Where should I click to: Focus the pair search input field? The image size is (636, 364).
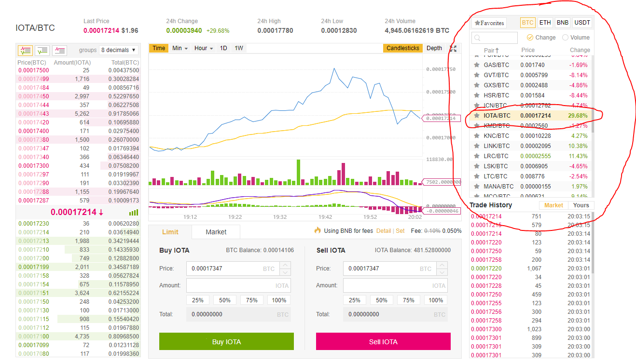[x=495, y=38]
